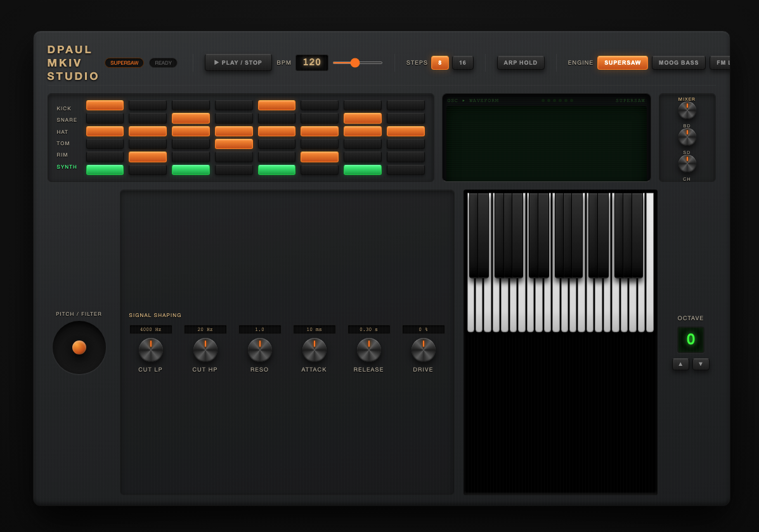This screenshot has width=759, height=532.
Task: Adjust the ATTACK envelope knob
Action: (314, 349)
